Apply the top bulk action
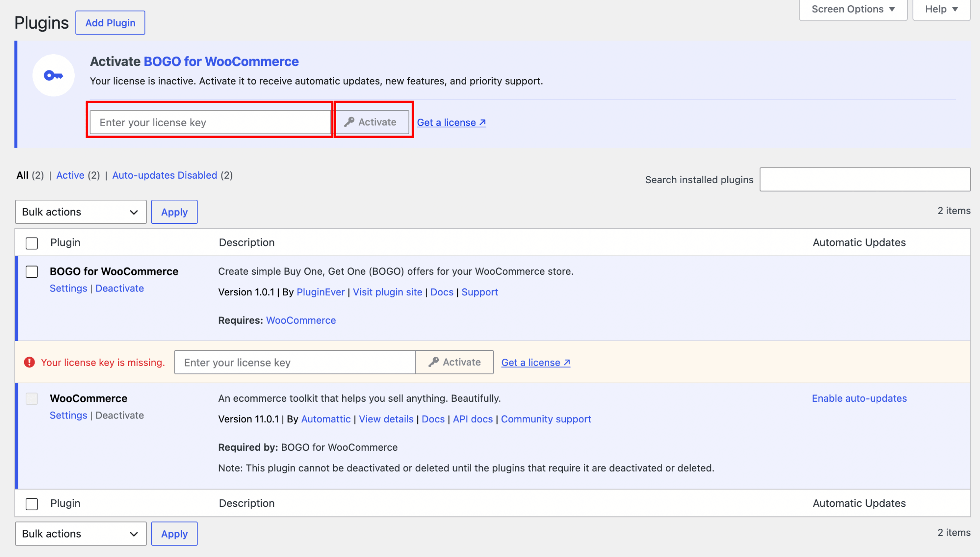The height and width of the screenshot is (557, 980). coord(175,212)
